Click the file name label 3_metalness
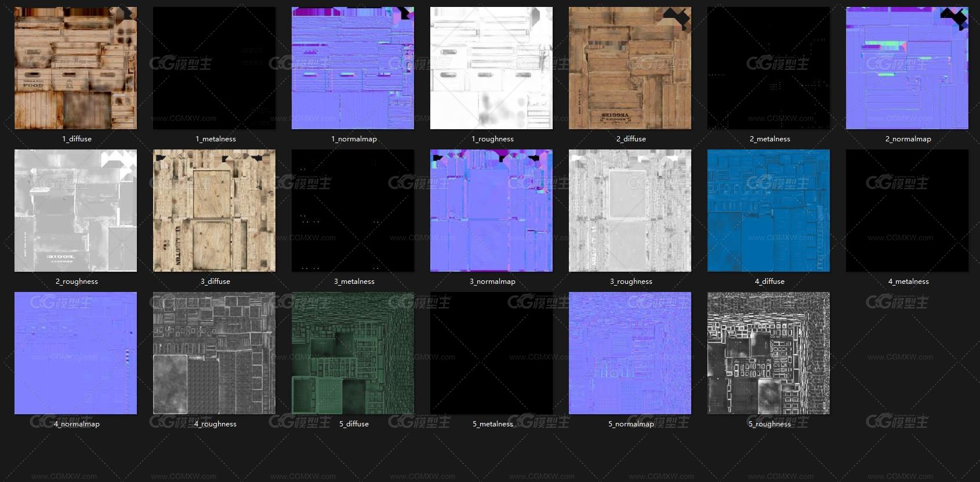 click(x=354, y=282)
